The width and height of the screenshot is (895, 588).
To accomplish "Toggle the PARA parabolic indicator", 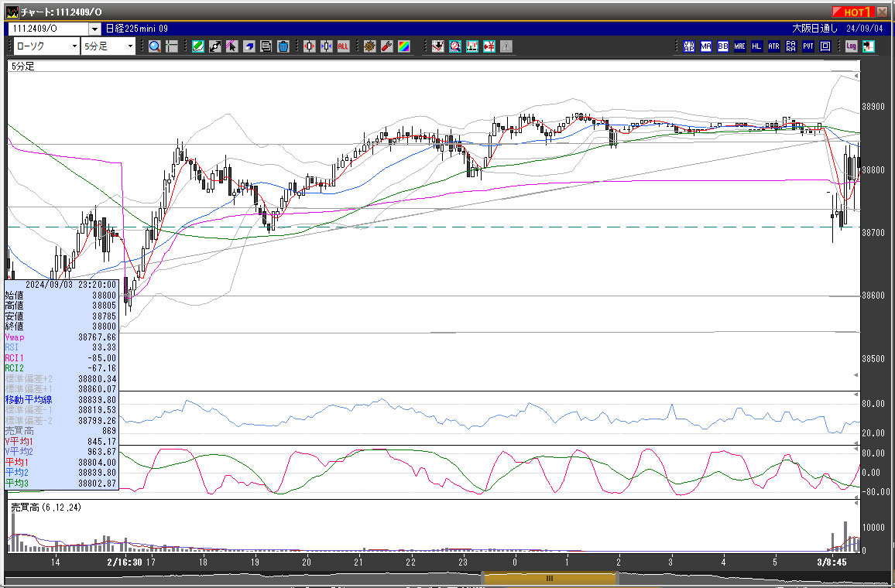I will click(791, 46).
